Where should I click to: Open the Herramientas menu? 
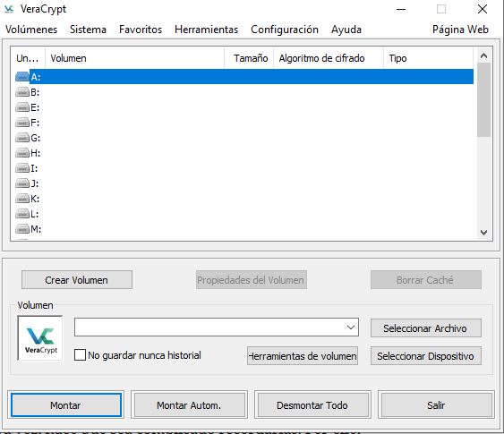pyautogui.click(x=207, y=30)
